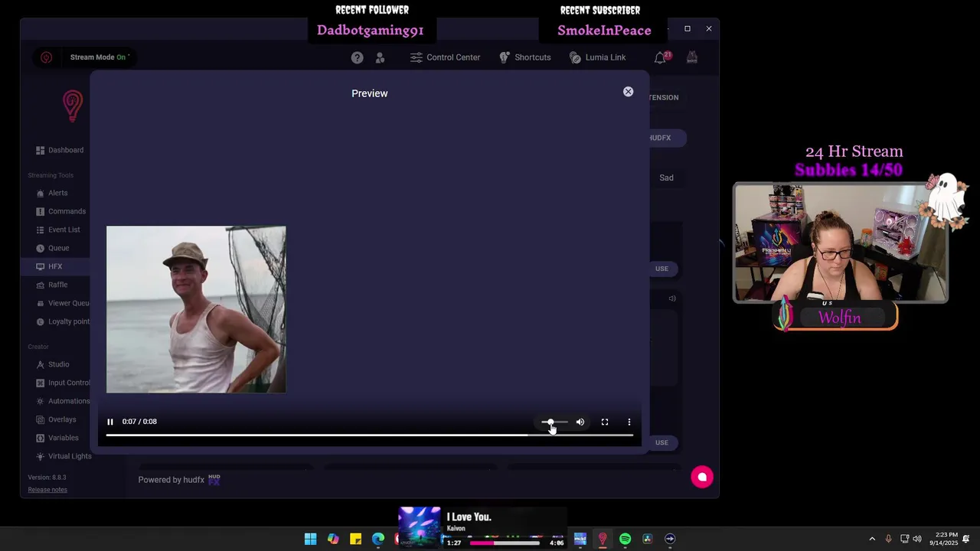Open Input Control under Creator

(63, 383)
